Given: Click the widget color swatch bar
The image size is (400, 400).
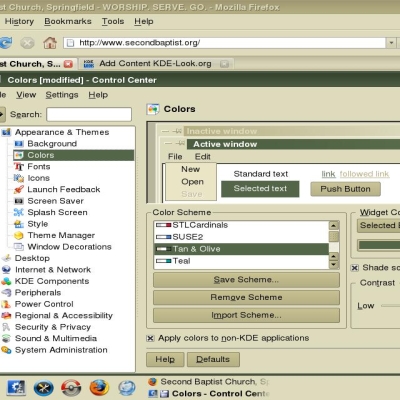Looking at the screenshot, I should pos(379,245).
